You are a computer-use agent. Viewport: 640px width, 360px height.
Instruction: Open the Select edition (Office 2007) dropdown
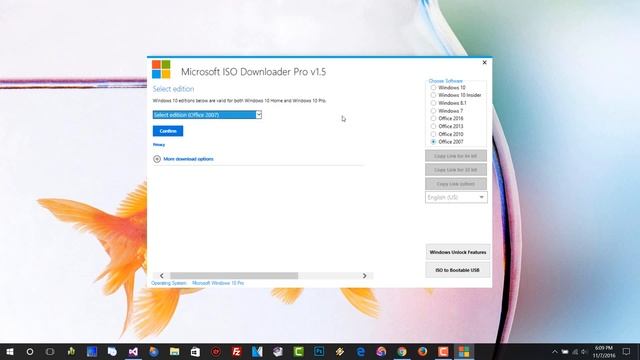tap(207, 115)
